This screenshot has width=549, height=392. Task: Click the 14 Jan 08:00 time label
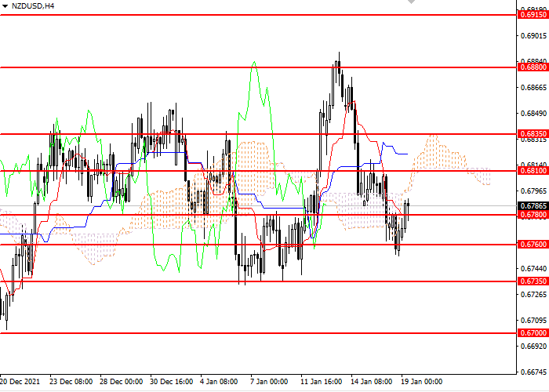[x=372, y=382]
